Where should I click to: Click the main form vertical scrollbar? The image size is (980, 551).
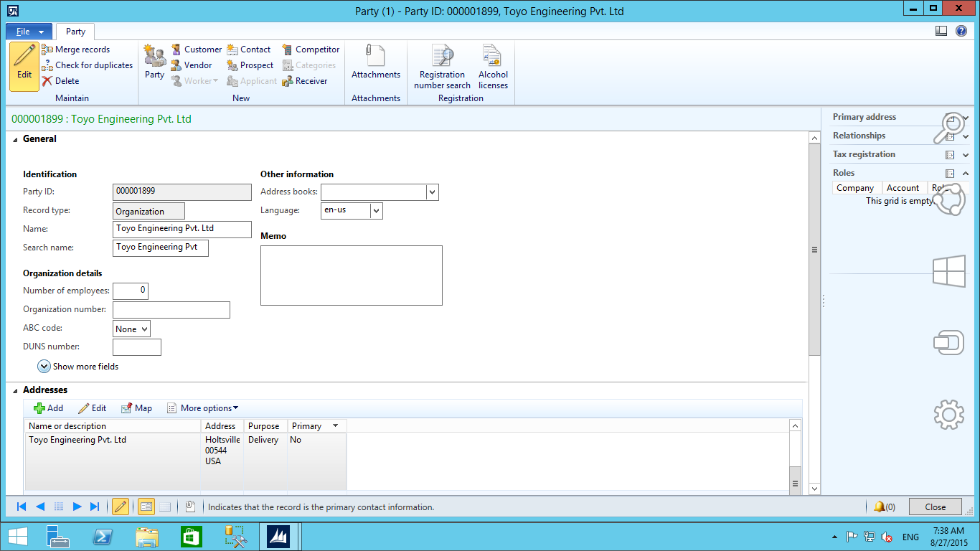pos(814,250)
